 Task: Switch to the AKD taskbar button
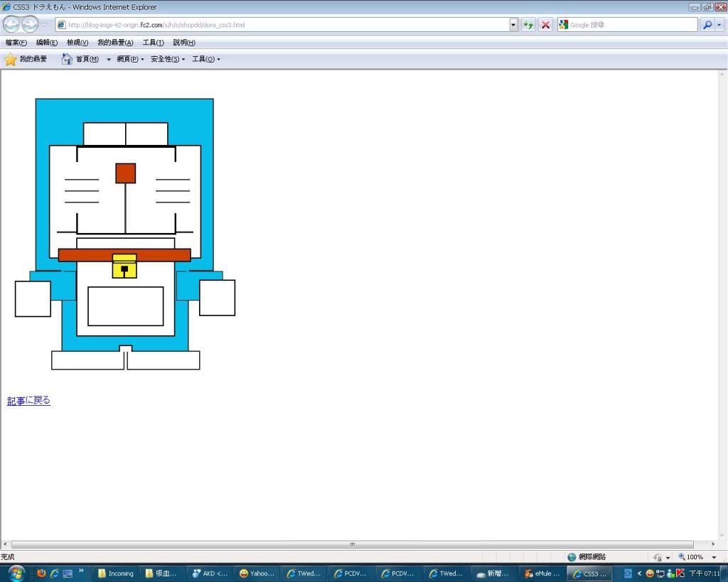click(x=210, y=573)
